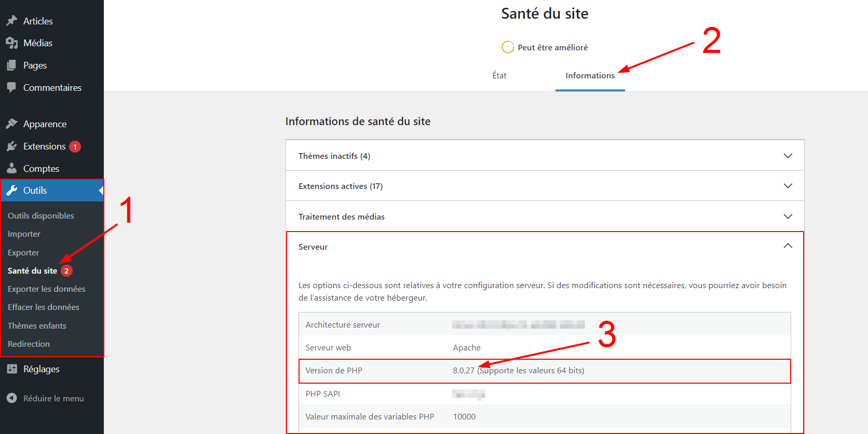
Task: Click the Santé du site page title
Action: [x=545, y=13]
